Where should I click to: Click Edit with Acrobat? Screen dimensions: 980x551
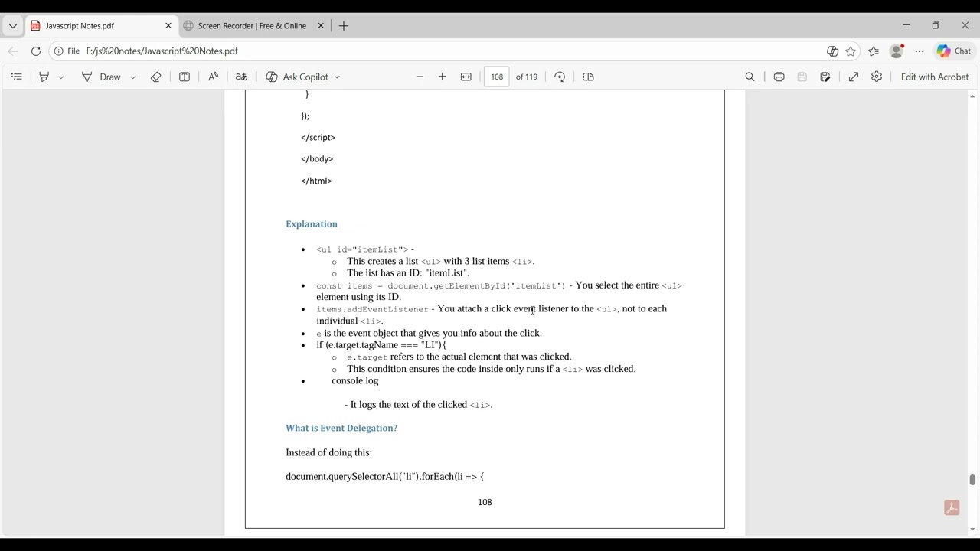(935, 77)
